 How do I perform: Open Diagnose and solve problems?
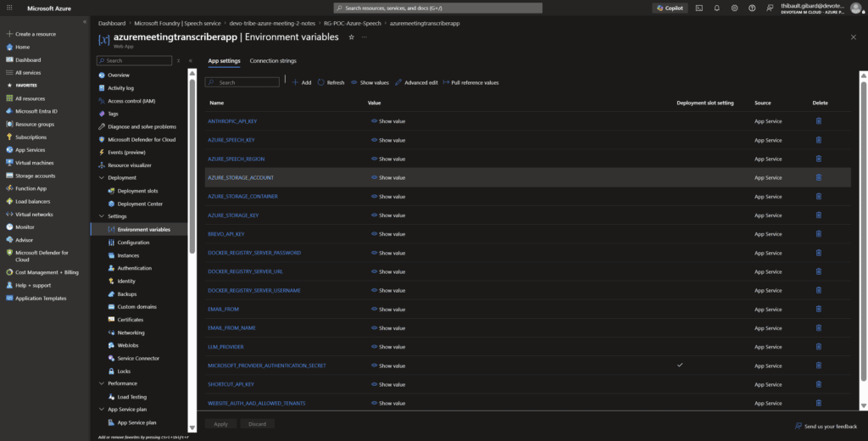pos(142,126)
